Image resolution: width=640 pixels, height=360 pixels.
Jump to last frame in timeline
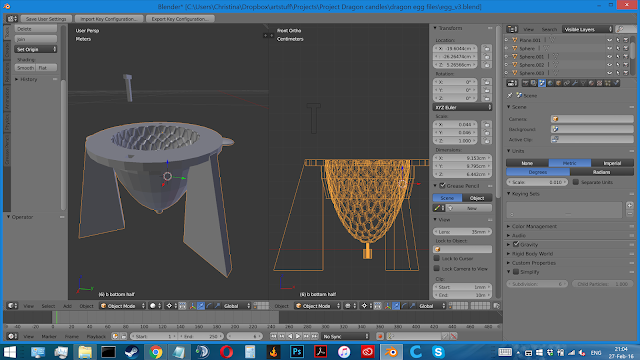(x=314, y=336)
